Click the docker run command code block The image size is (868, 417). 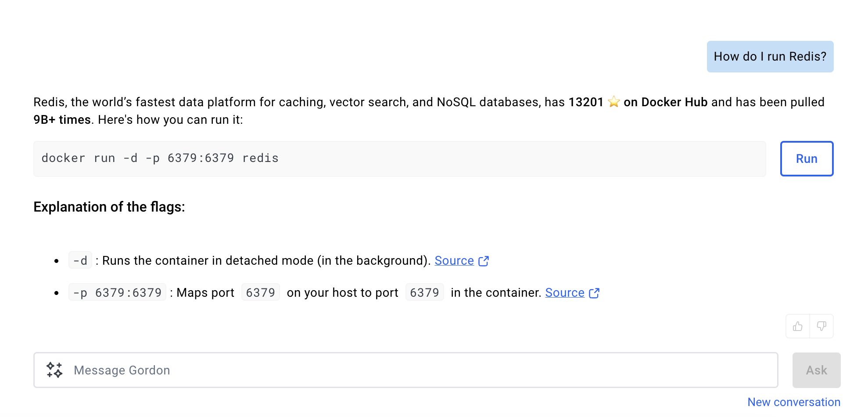400,159
